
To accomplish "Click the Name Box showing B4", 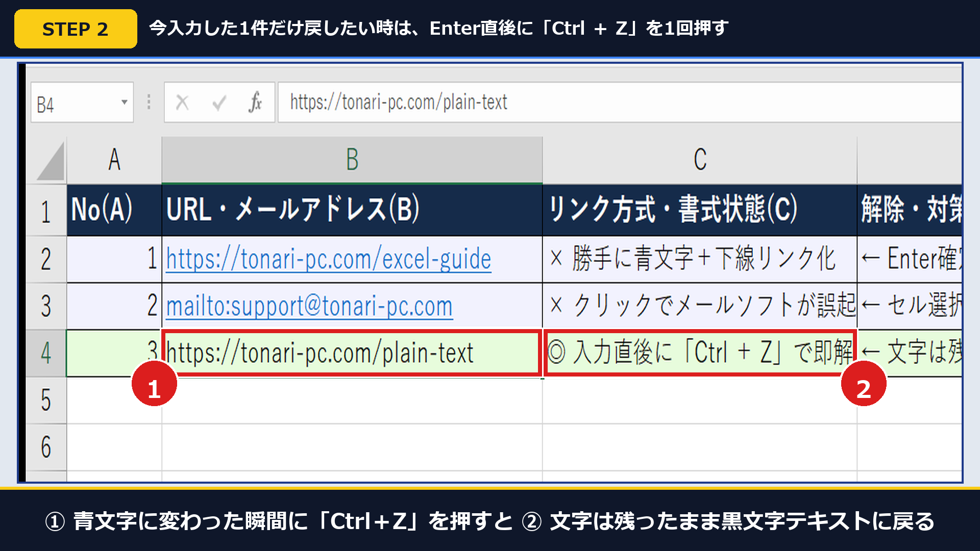I will click(82, 103).
